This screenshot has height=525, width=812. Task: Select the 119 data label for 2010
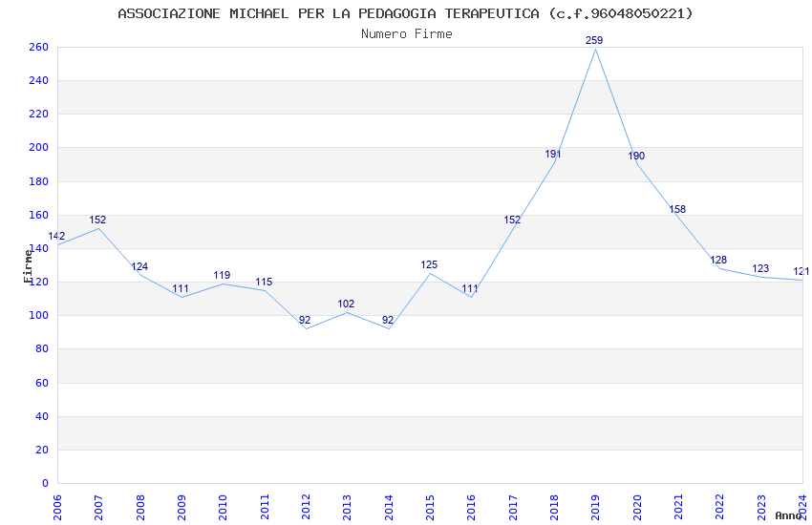tap(222, 275)
